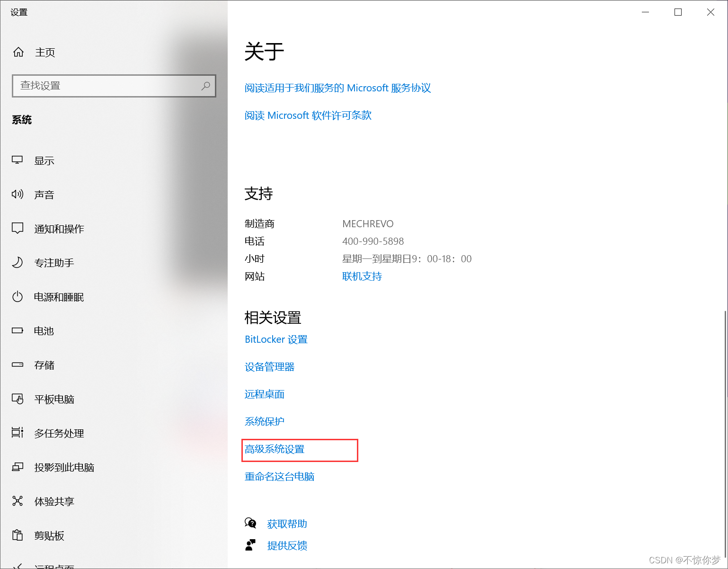
Task: Click the monitor icon for 显示
Action: coord(18,160)
